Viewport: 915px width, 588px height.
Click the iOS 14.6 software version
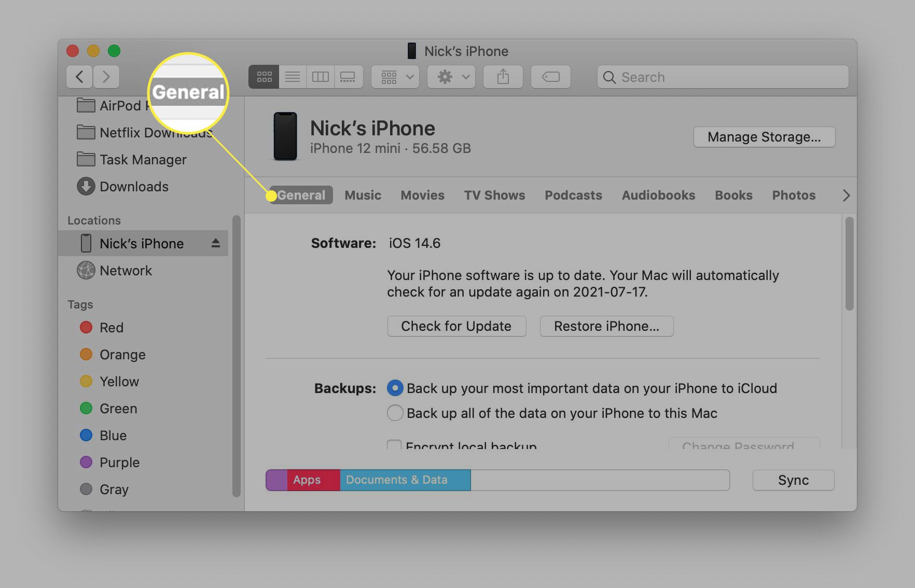point(414,243)
